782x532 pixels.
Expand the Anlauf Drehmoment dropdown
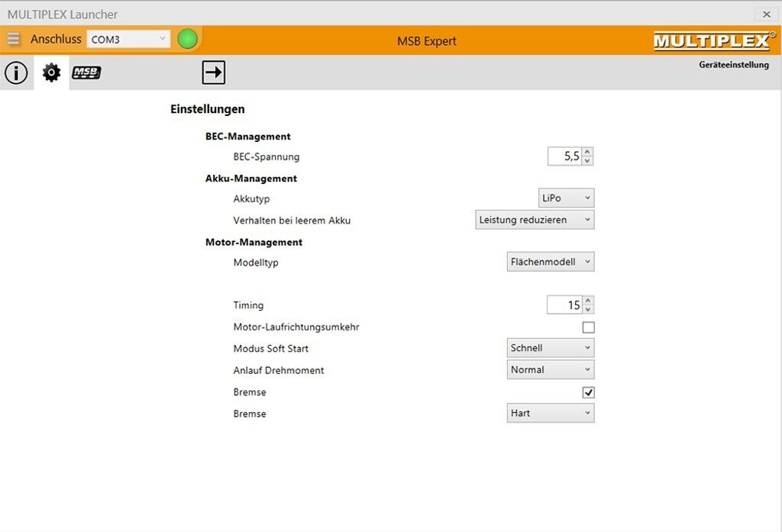tap(550, 370)
